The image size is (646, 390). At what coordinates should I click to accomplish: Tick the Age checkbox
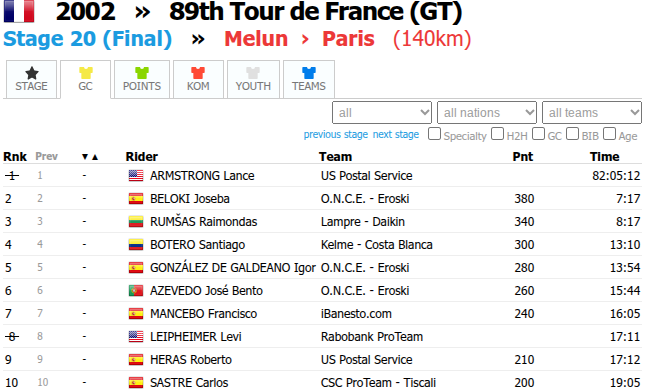609,134
